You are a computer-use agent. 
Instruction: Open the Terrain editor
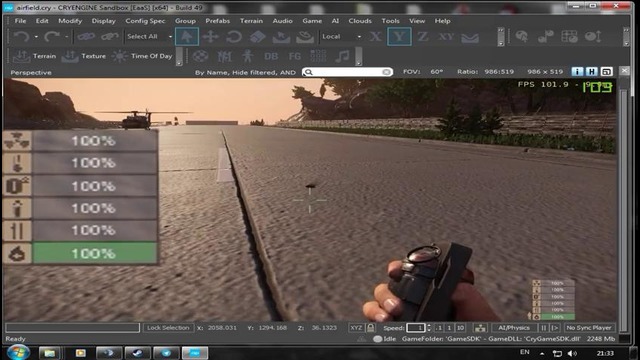tap(35, 56)
